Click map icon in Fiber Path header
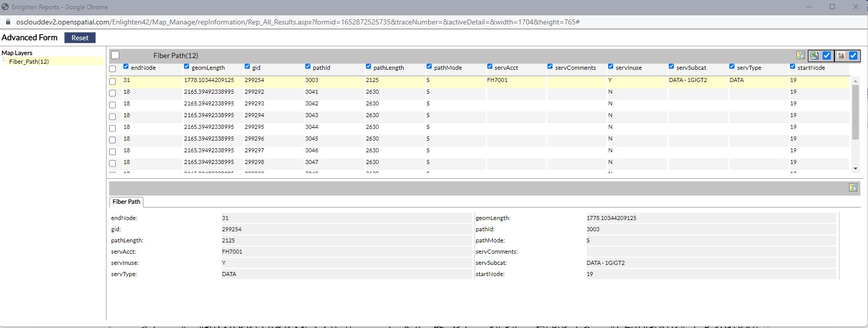868x328 pixels. click(x=801, y=56)
